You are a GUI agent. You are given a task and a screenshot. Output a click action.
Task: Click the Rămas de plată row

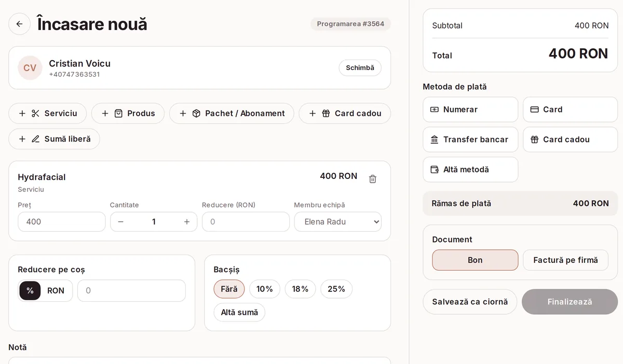520,204
